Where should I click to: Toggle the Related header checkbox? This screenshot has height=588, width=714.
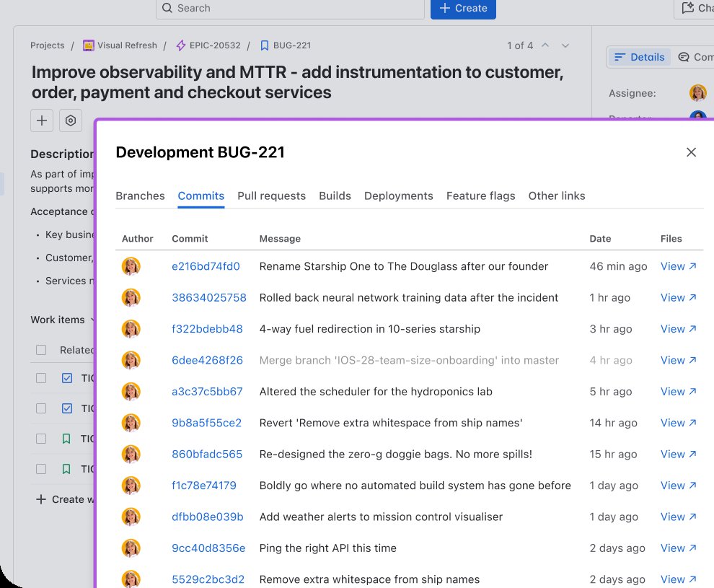[41, 350]
